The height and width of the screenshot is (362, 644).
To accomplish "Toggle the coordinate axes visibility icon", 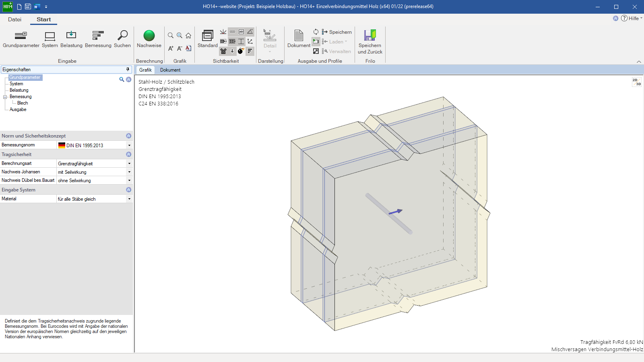I will coord(250,41).
